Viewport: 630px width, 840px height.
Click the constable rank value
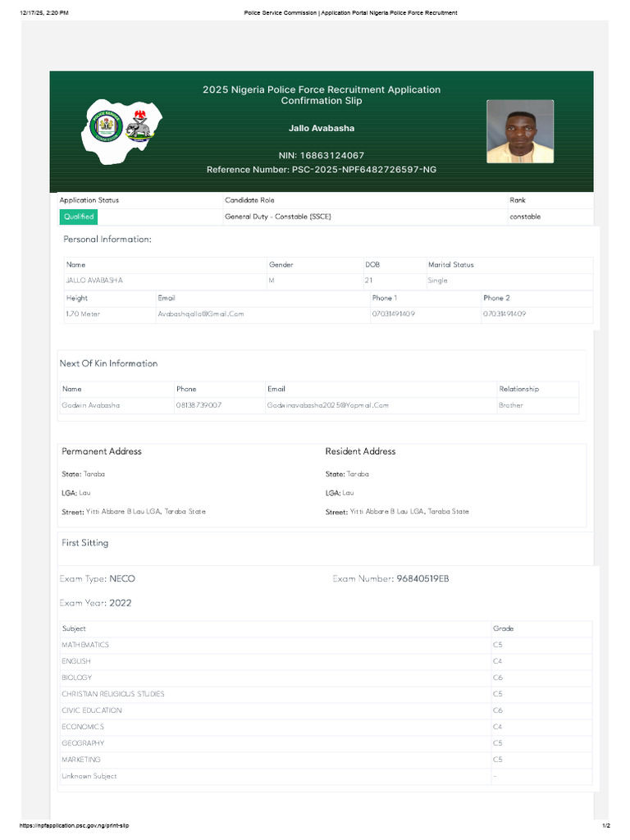click(525, 217)
